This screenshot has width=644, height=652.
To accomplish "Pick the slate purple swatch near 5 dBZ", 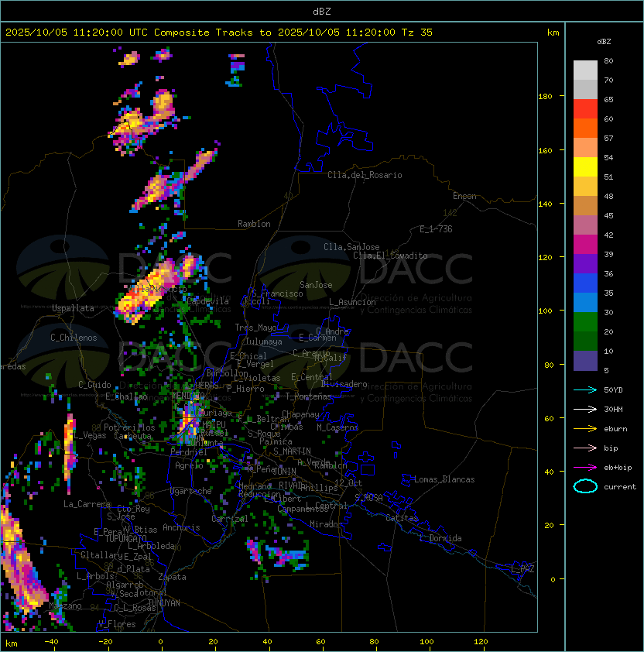I will click(585, 361).
